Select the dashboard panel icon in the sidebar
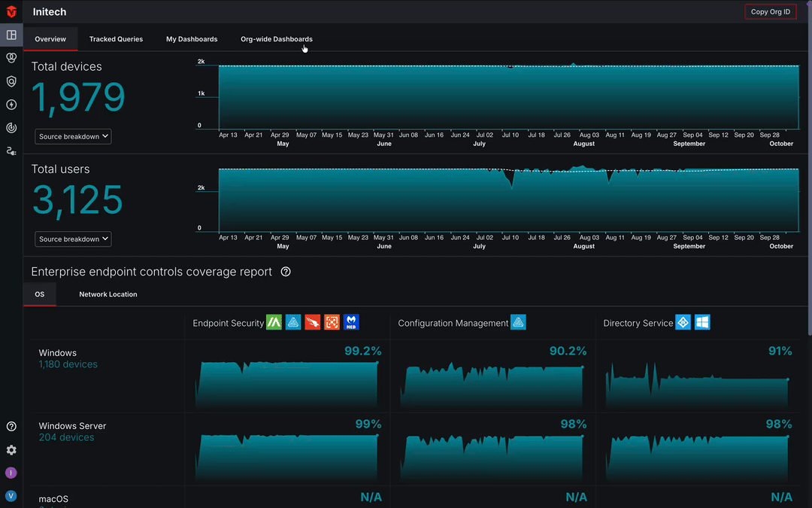 point(11,35)
